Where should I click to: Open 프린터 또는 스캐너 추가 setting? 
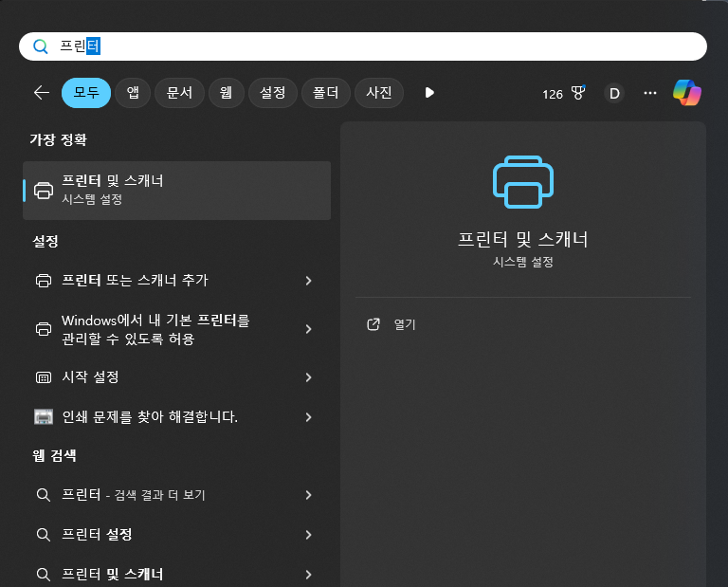[177, 280]
